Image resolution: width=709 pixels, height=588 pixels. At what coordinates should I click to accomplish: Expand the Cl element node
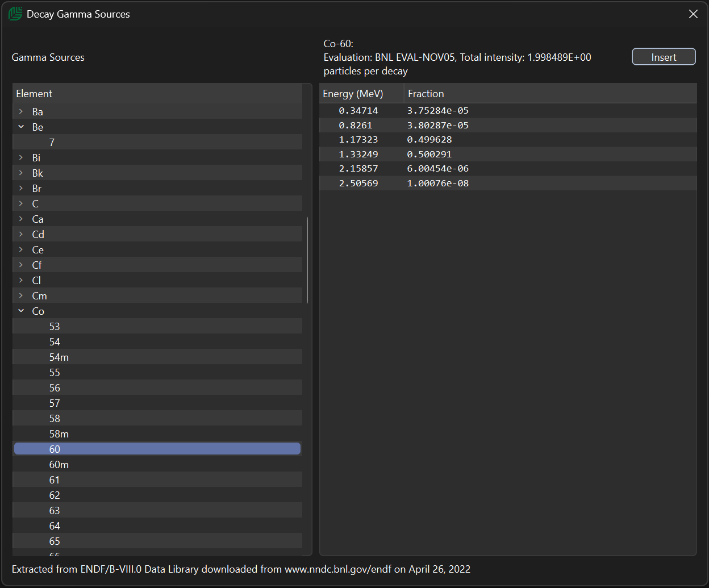21,280
